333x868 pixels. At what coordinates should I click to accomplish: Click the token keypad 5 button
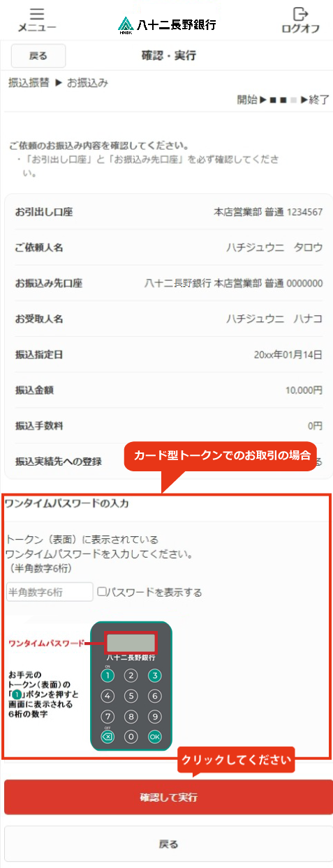131,696
